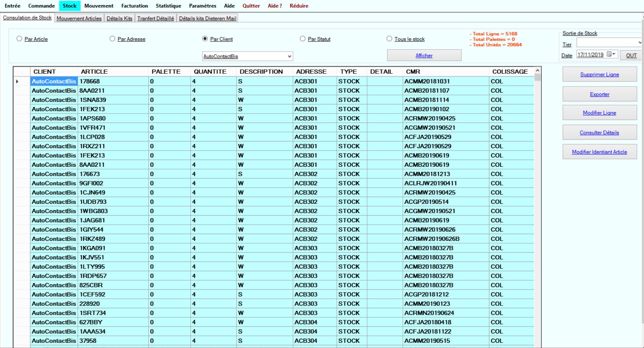The height and width of the screenshot is (348, 644).
Task: Open the Paramètres menu
Action: point(202,6)
